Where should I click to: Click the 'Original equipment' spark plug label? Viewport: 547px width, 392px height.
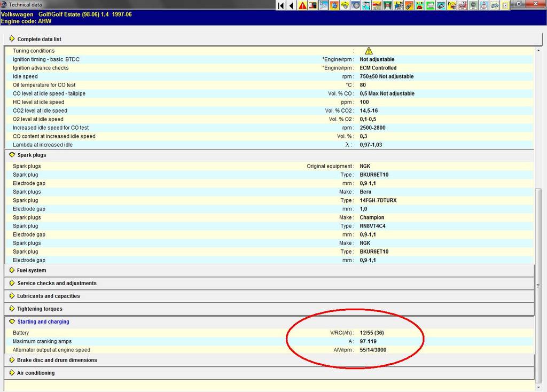pyautogui.click(x=329, y=166)
